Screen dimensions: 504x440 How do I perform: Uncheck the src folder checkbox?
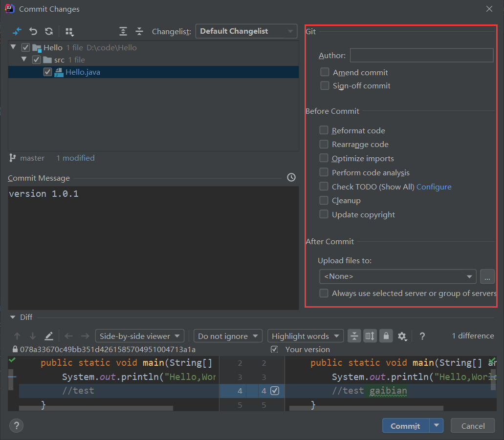pos(36,60)
